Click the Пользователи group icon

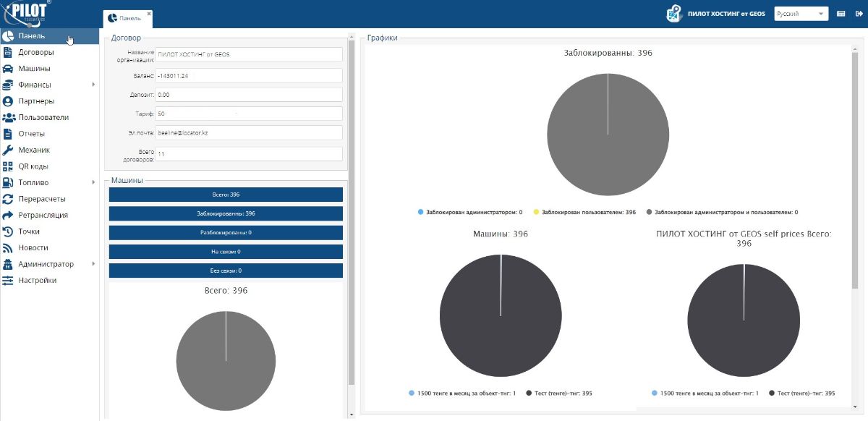pos(9,117)
